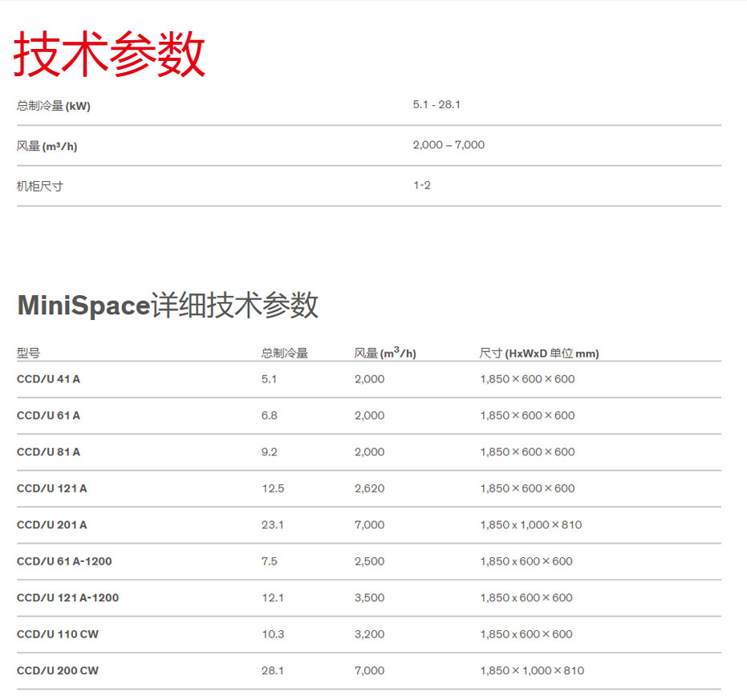Select the 机柜尺寸 label
The image size is (747, 700).
(x=39, y=186)
